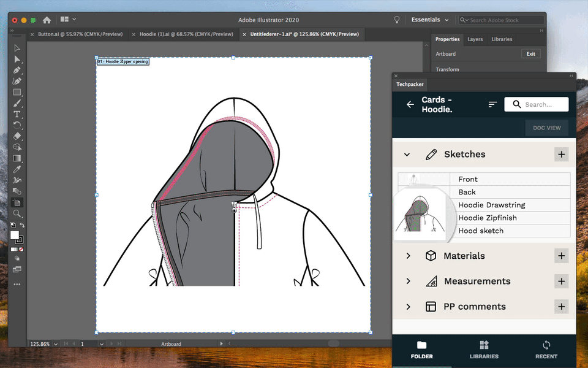This screenshot has width=588, height=368.
Task: Select the Eyedropper tool
Action: 17,169
